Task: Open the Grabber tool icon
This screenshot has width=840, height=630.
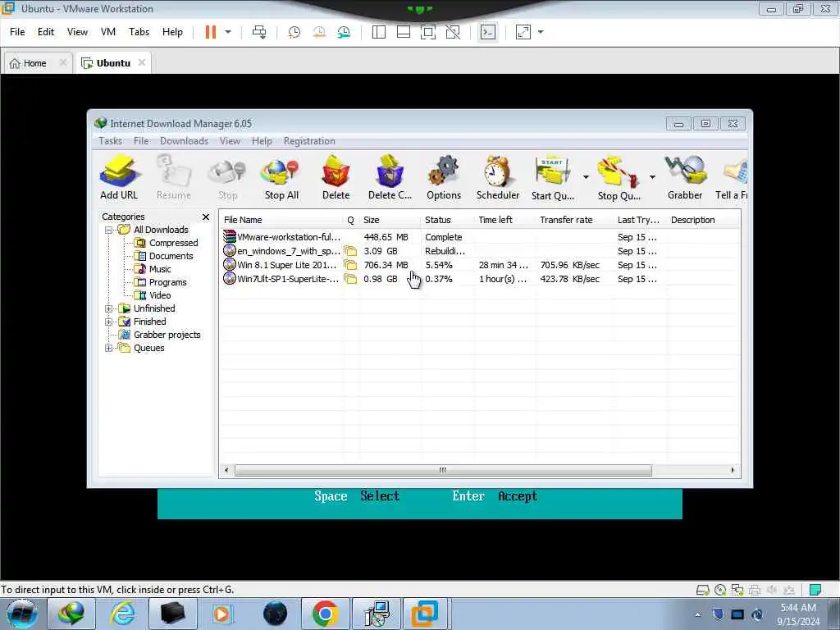Action: coord(685,177)
